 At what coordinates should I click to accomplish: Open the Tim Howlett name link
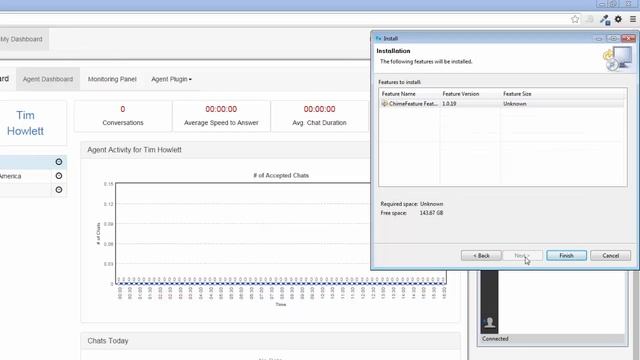click(x=25, y=123)
